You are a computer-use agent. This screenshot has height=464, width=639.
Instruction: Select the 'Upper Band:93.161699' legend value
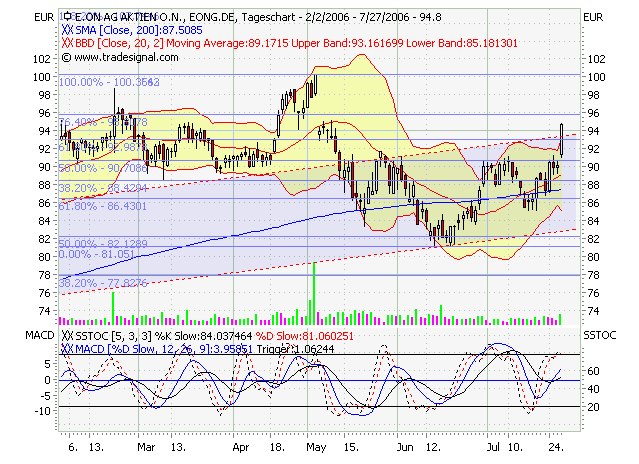click(347, 43)
